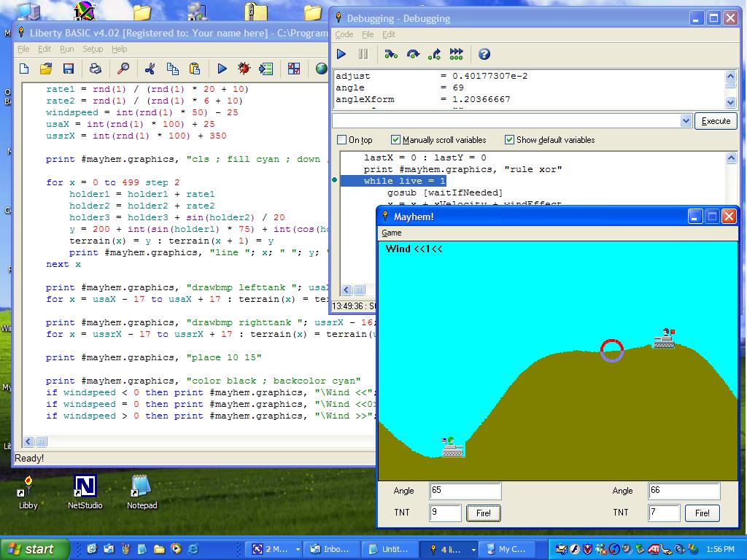
Task: Step Out using the debugger arrow icon
Action: 436,53
